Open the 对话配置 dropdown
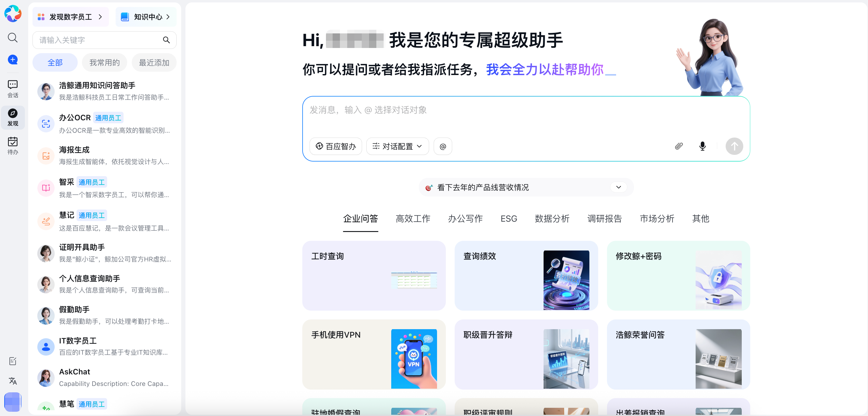 397,146
